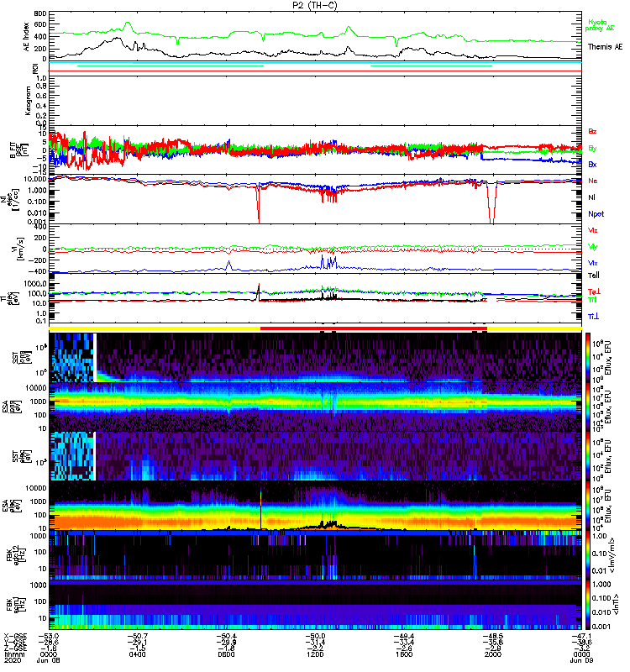
Task: Select the green 'Ti||' legend entry
Action: coord(592,300)
